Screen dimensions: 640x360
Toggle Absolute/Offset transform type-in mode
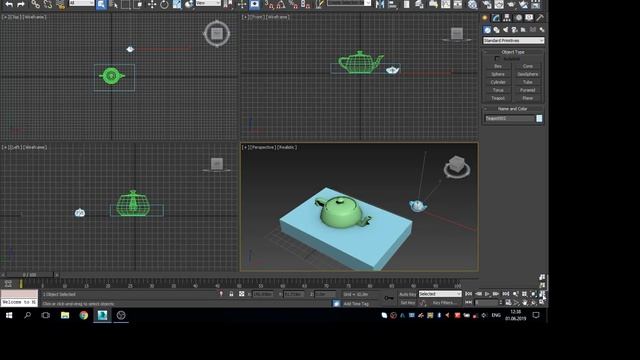(x=242, y=294)
